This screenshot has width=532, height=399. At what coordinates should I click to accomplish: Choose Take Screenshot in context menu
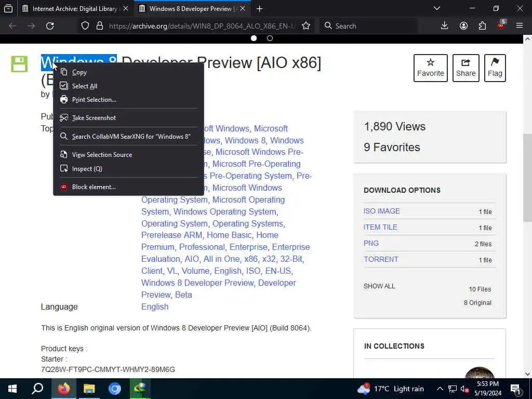[129, 118]
